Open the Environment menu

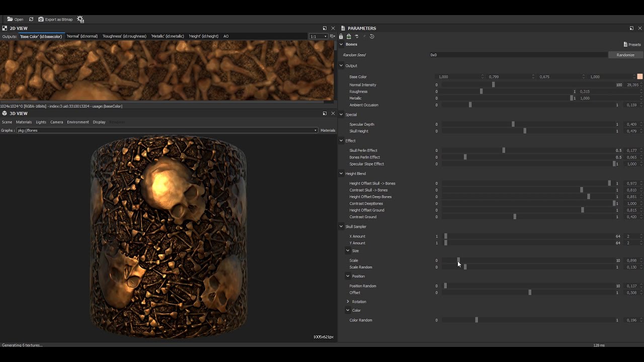78,122
